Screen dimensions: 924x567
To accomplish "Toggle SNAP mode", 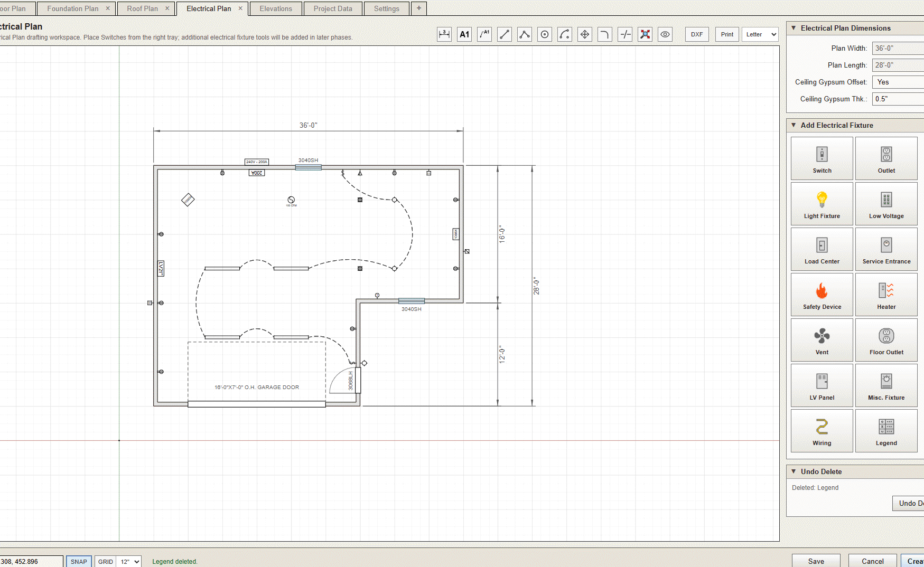I will point(79,561).
